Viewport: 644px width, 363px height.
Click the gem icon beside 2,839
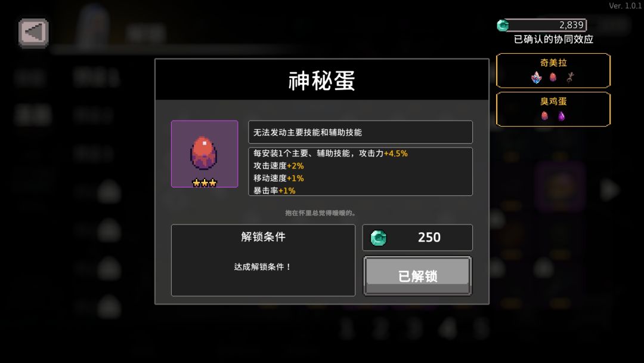pos(503,26)
